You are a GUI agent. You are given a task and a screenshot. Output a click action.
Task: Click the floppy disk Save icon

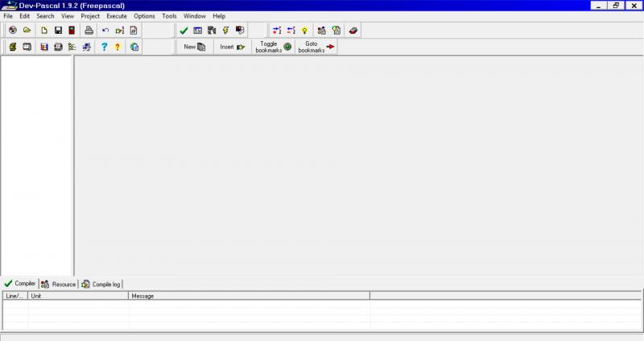[x=58, y=31]
